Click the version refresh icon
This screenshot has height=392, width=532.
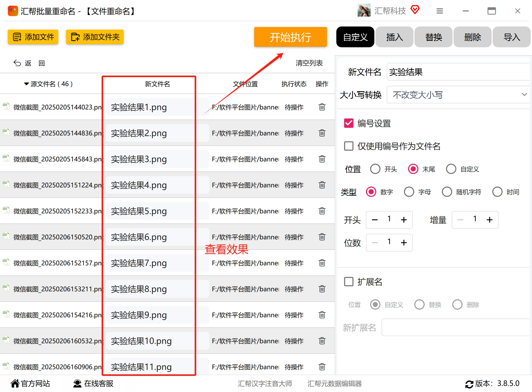pos(469,384)
